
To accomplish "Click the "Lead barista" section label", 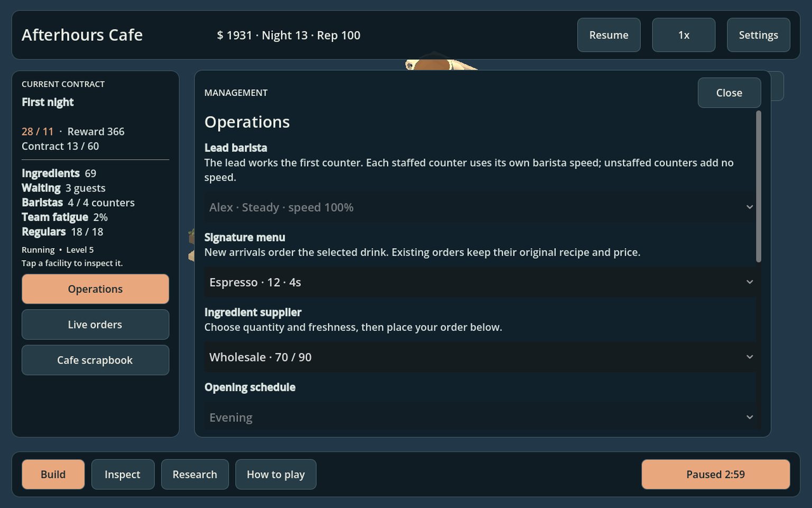I will 236,148.
